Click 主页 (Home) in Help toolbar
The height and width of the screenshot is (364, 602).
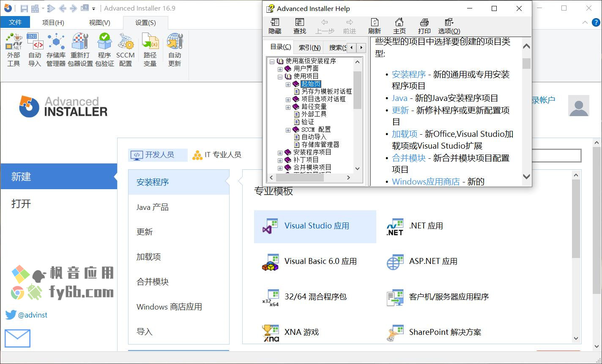coord(400,26)
